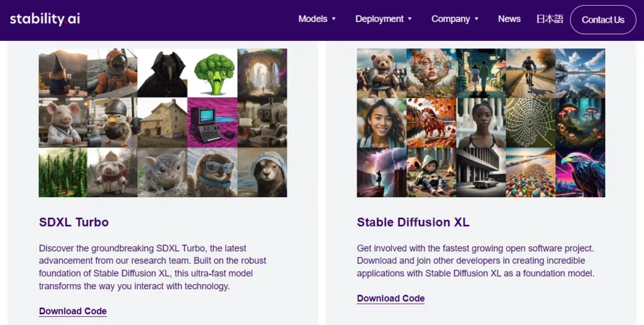
Task: Select the child playing guitar image
Action: coord(431,173)
